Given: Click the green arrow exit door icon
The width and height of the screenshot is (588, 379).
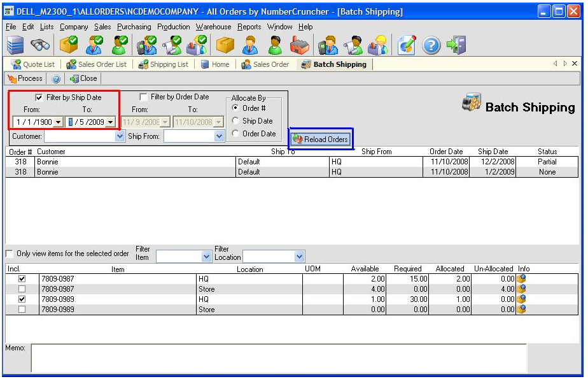Looking at the screenshot, I should [456, 45].
